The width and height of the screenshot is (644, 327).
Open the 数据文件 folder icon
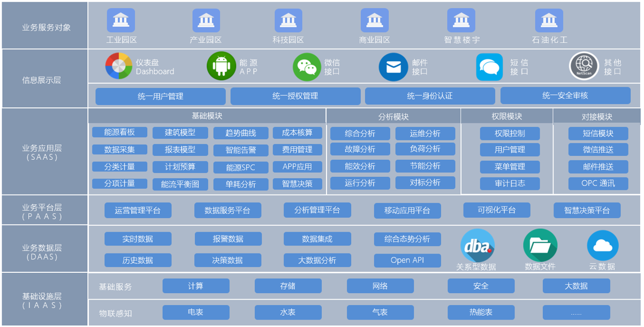coord(540,246)
